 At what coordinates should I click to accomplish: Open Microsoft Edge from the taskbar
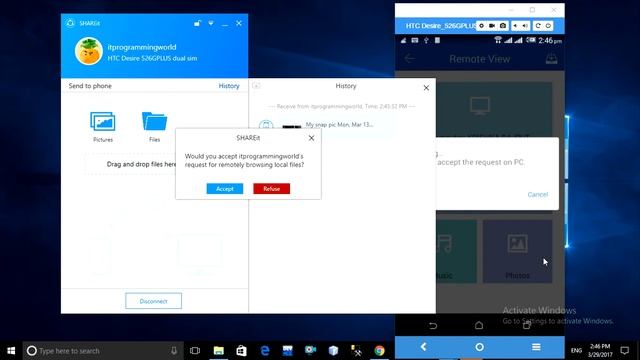(265, 351)
